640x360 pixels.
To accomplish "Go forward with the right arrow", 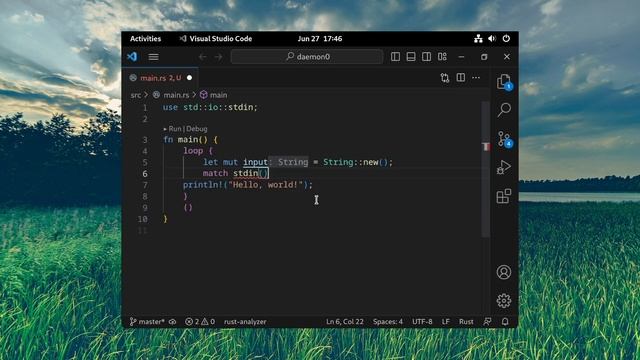I will pyautogui.click(x=218, y=57).
